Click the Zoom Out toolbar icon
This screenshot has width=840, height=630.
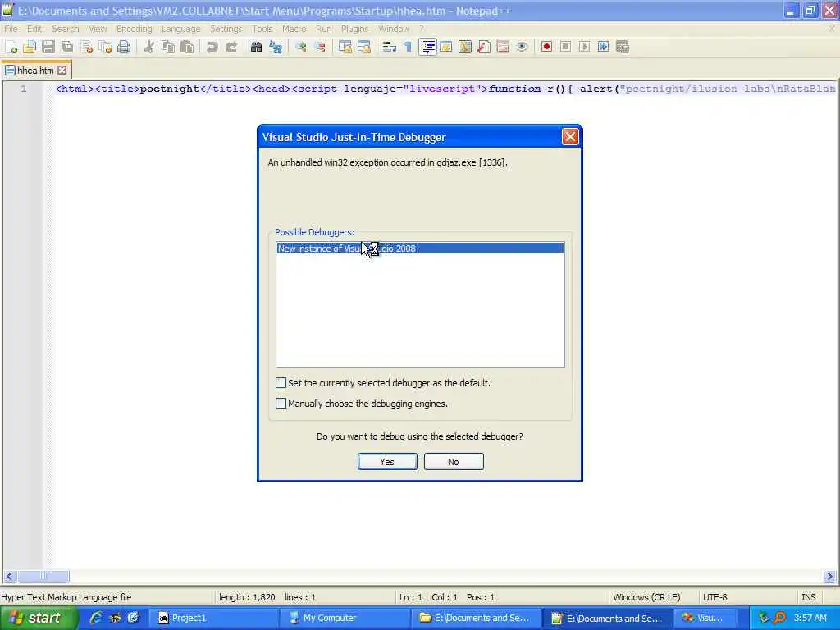[320, 47]
